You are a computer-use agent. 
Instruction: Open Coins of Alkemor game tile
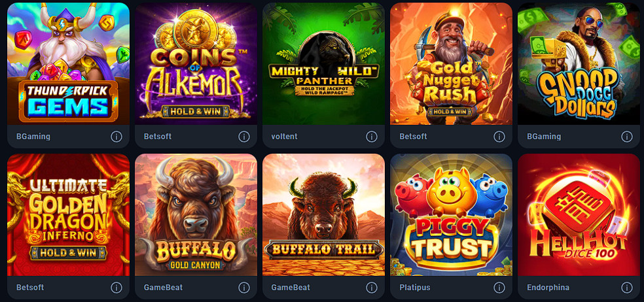coord(196,63)
